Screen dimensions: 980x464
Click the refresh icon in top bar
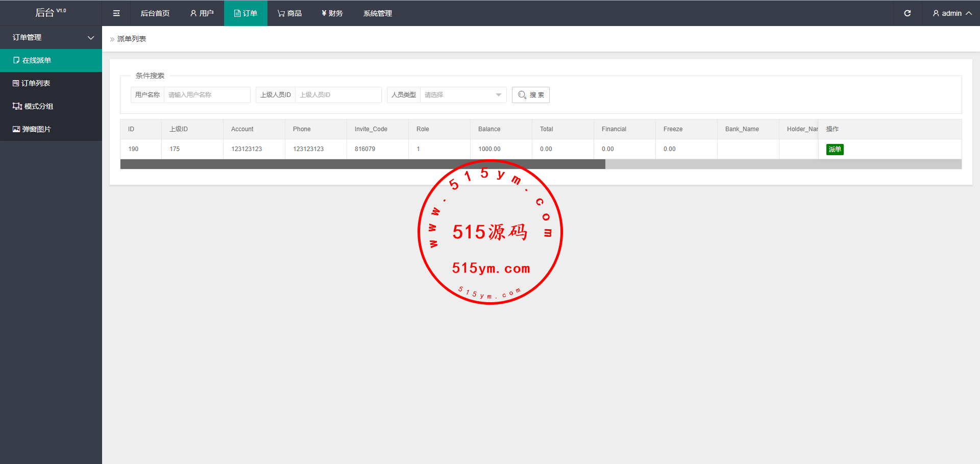pyautogui.click(x=907, y=13)
